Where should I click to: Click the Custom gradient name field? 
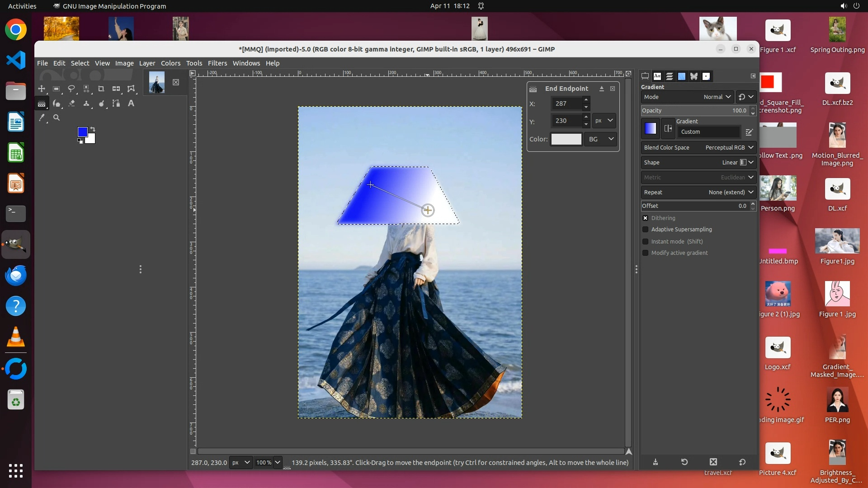point(708,132)
